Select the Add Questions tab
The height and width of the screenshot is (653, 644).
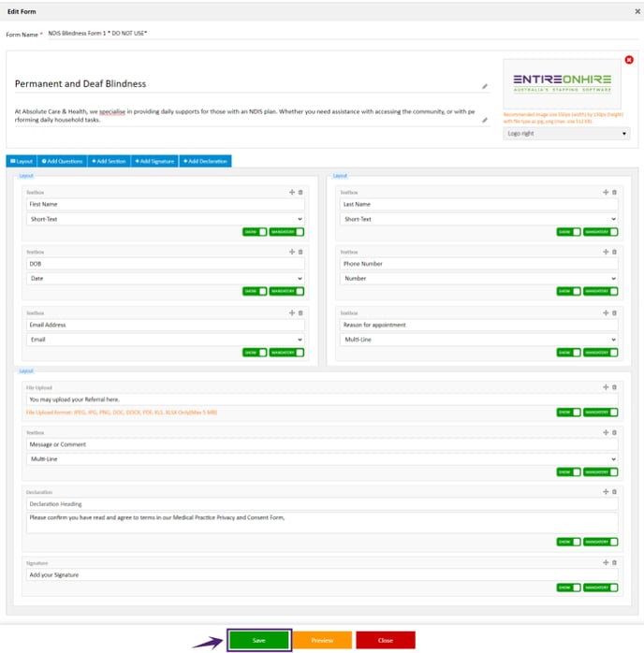[63, 161]
